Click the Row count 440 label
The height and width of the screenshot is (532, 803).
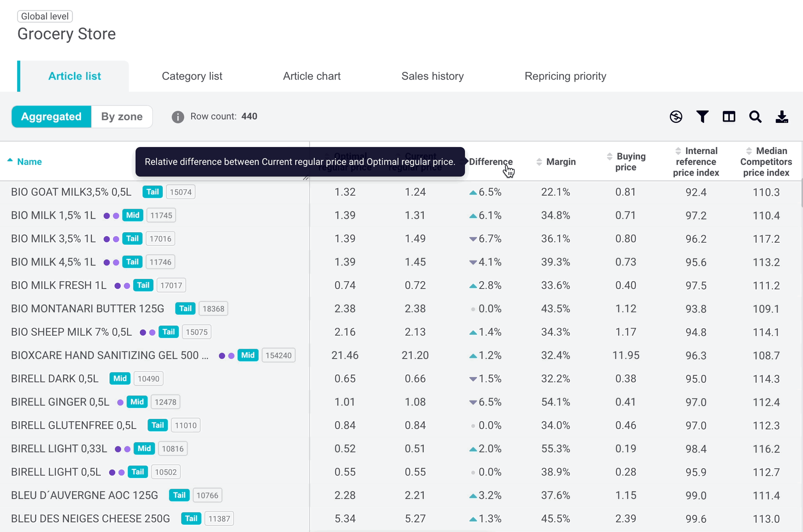224,116
